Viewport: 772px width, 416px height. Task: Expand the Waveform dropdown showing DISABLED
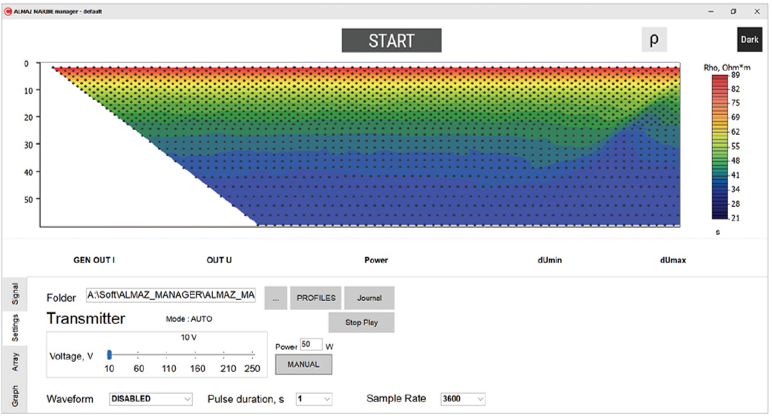pyautogui.click(x=149, y=398)
